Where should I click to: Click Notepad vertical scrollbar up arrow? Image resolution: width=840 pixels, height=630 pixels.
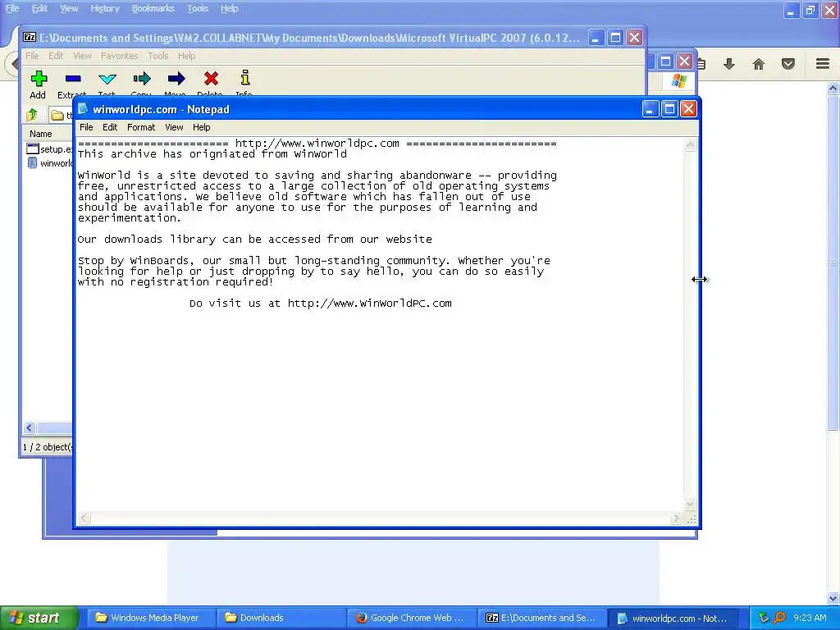click(690, 144)
